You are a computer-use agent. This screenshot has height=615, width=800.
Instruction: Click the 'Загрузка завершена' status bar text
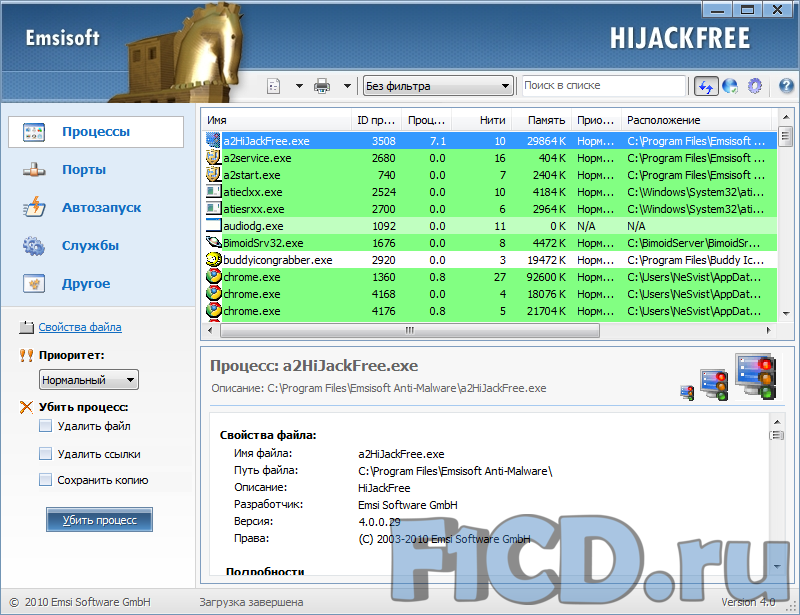click(251, 602)
